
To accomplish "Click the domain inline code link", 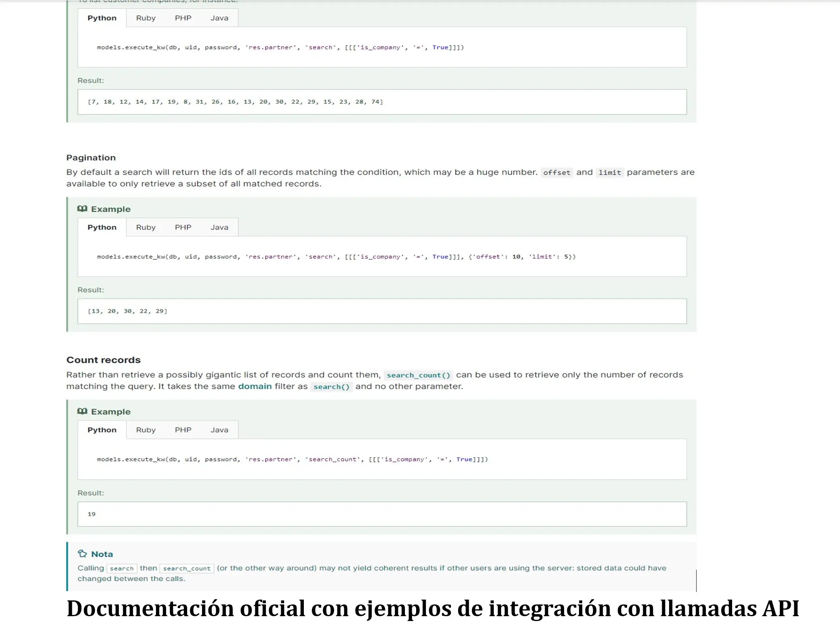I will [x=255, y=386].
